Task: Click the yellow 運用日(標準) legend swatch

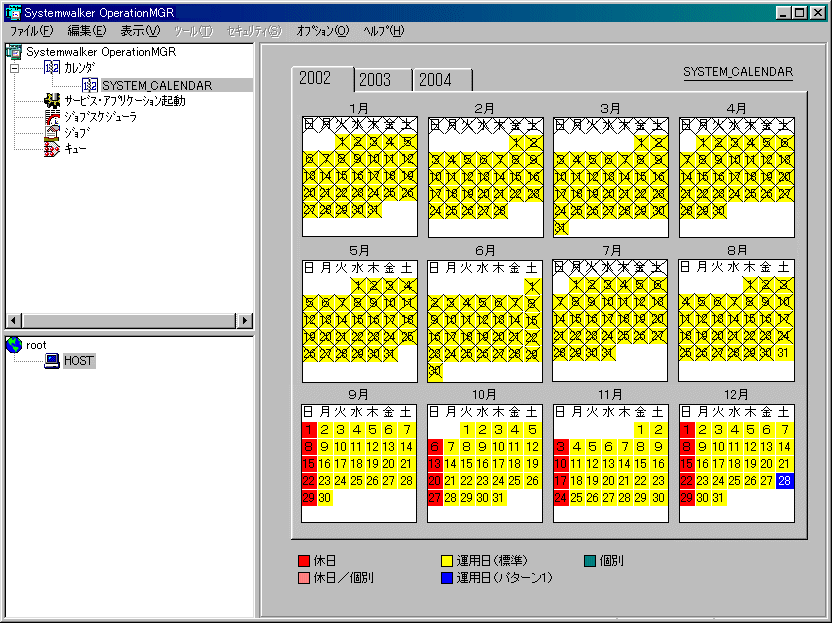Action: (x=447, y=561)
